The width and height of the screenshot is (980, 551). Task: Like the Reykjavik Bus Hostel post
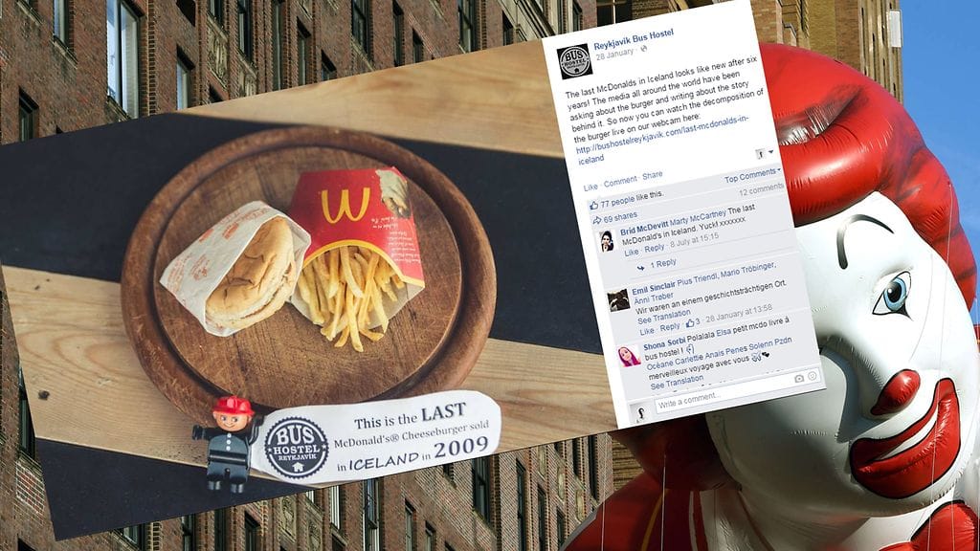(590, 187)
